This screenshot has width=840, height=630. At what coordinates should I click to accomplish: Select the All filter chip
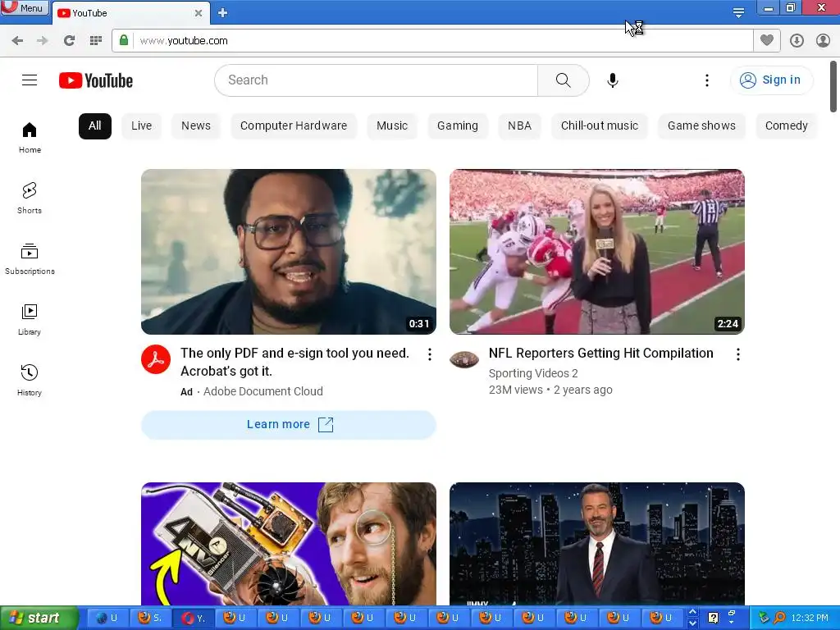pyautogui.click(x=95, y=126)
